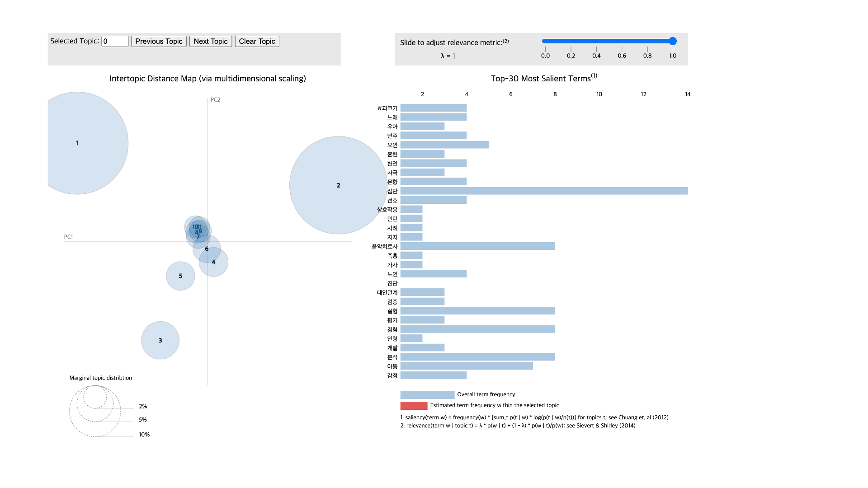Click the Next Topic button
The height and width of the screenshot is (488, 868).
210,41
